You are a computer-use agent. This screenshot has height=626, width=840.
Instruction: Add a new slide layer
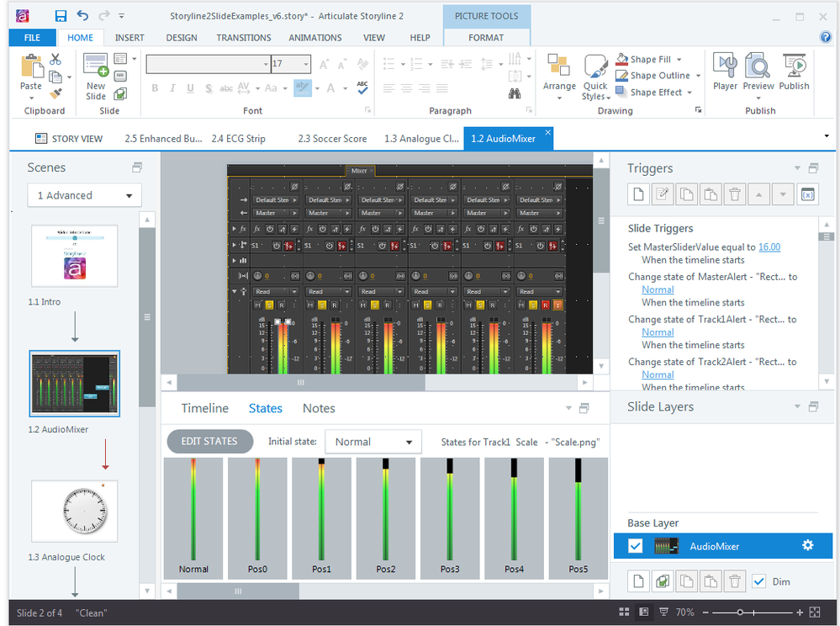(x=638, y=581)
